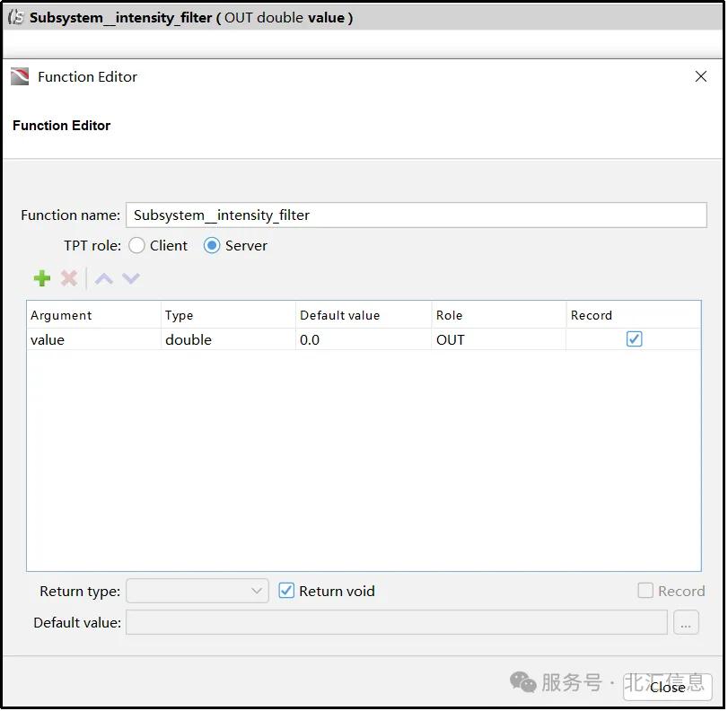Add a new function argument

click(x=41, y=278)
